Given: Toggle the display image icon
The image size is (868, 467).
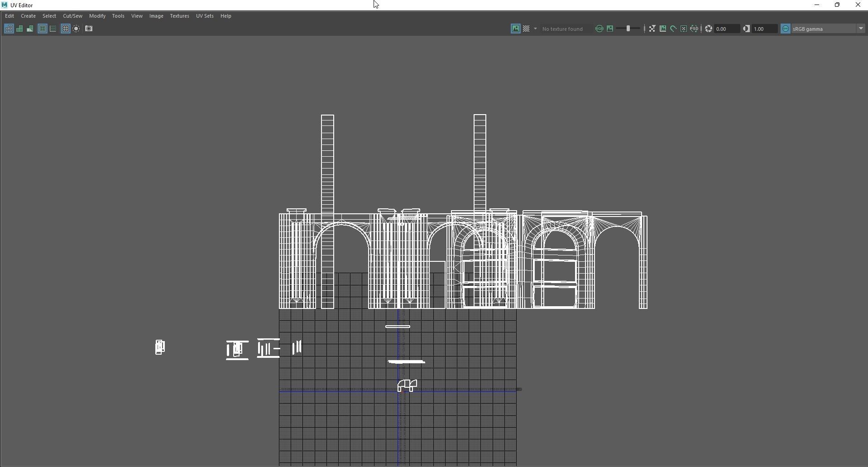Looking at the screenshot, I should click(515, 29).
